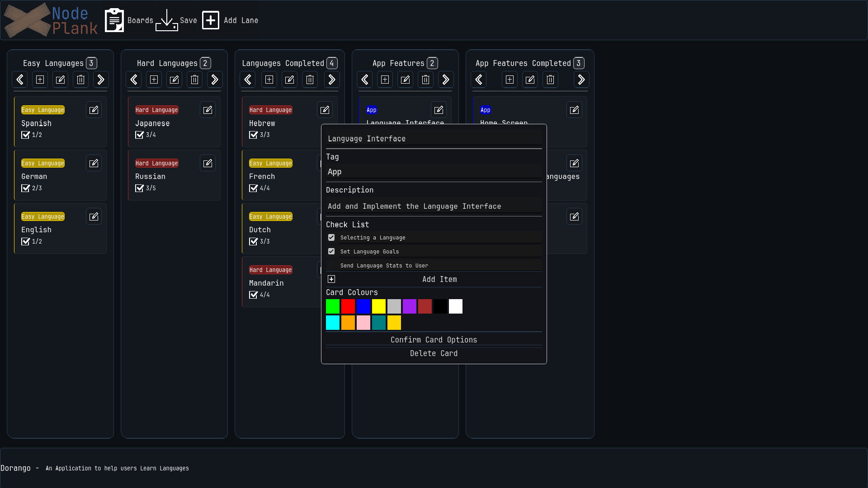Move App Features lane left
Image resolution: width=868 pixels, height=488 pixels.
(365, 80)
